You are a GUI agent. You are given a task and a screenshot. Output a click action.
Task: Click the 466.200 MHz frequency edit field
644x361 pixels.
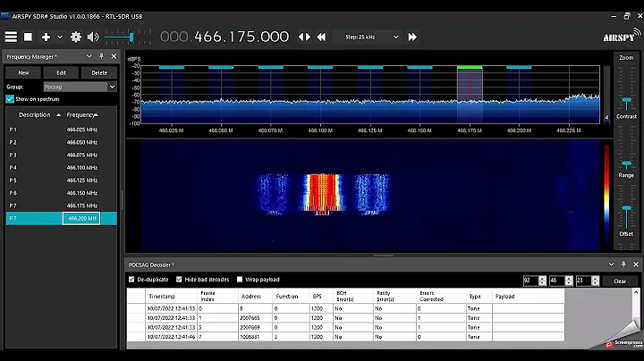pyautogui.click(x=81, y=218)
